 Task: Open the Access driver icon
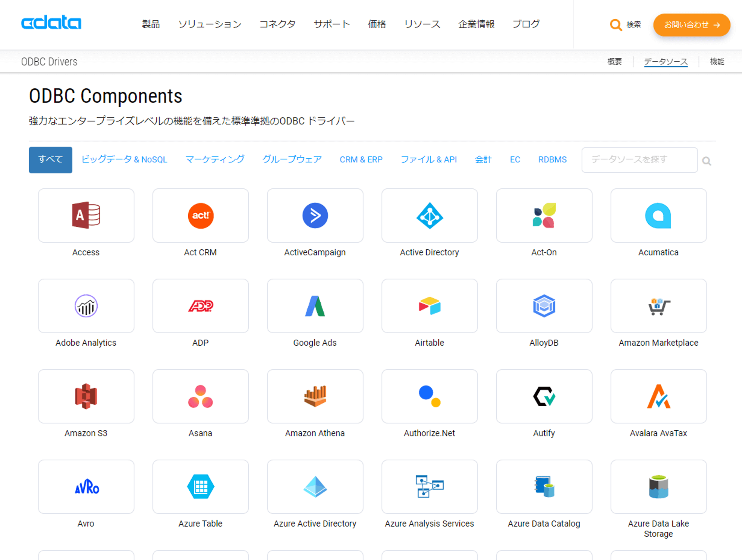click(86, 216)
